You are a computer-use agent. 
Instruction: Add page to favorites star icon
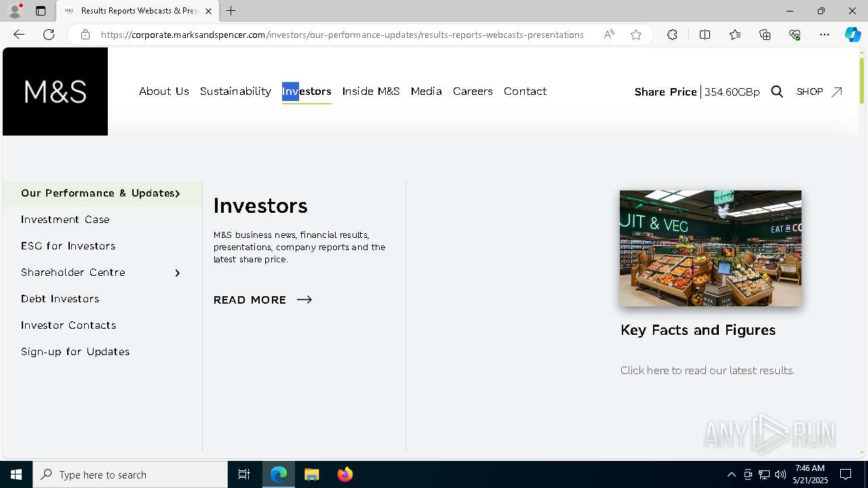636,35
